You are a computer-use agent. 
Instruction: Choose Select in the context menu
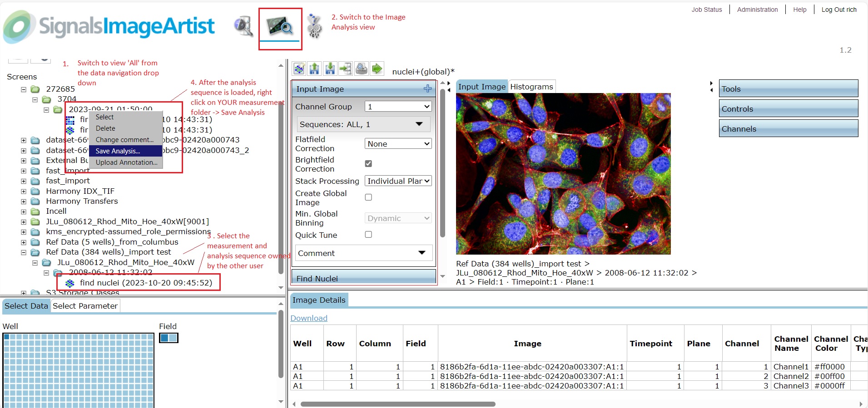(126, 117)
